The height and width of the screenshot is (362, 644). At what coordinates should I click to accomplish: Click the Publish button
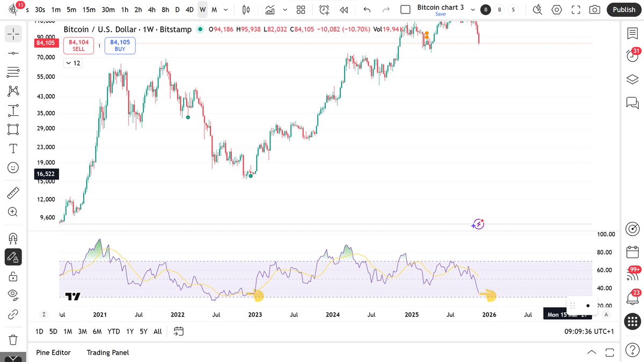(624, 10)
